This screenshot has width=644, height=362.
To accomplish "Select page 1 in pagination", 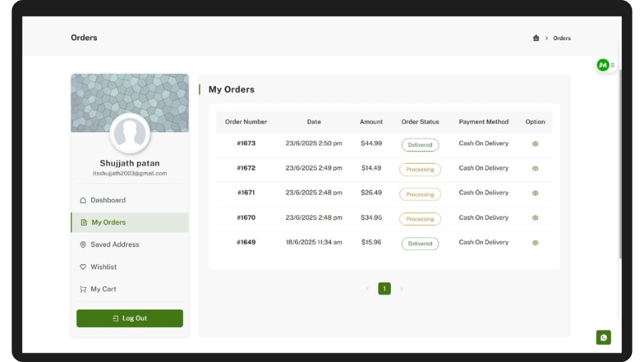I will pyautogui.click(x=384, y=288).
